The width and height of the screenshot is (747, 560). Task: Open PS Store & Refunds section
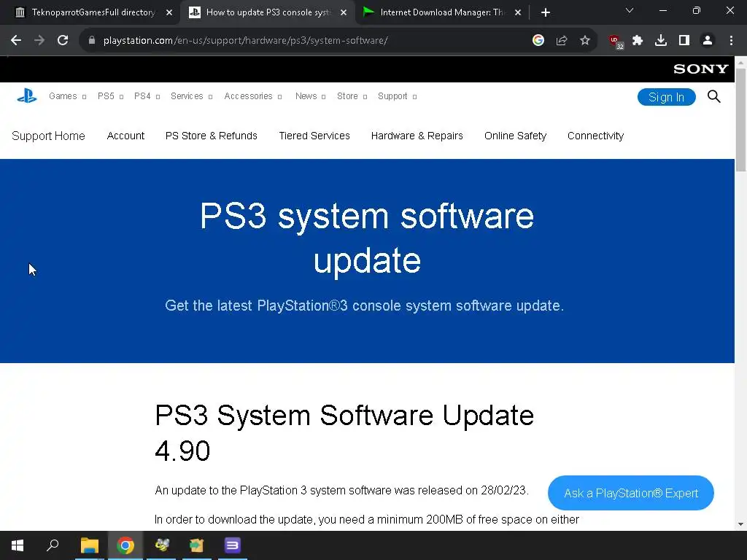[211, 136]
